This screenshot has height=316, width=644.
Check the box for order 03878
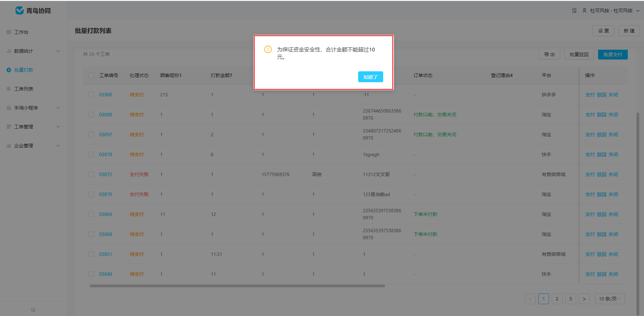[x=91, y=154]
